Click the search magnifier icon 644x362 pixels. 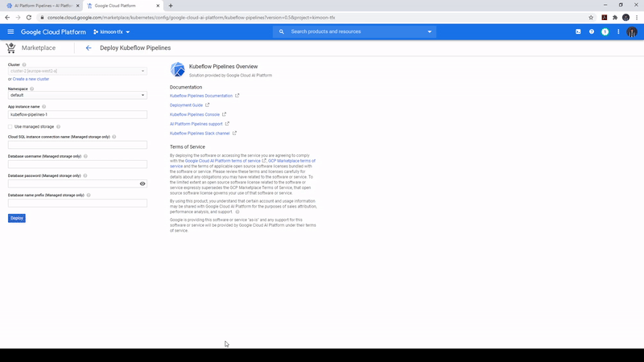(281, 31)
